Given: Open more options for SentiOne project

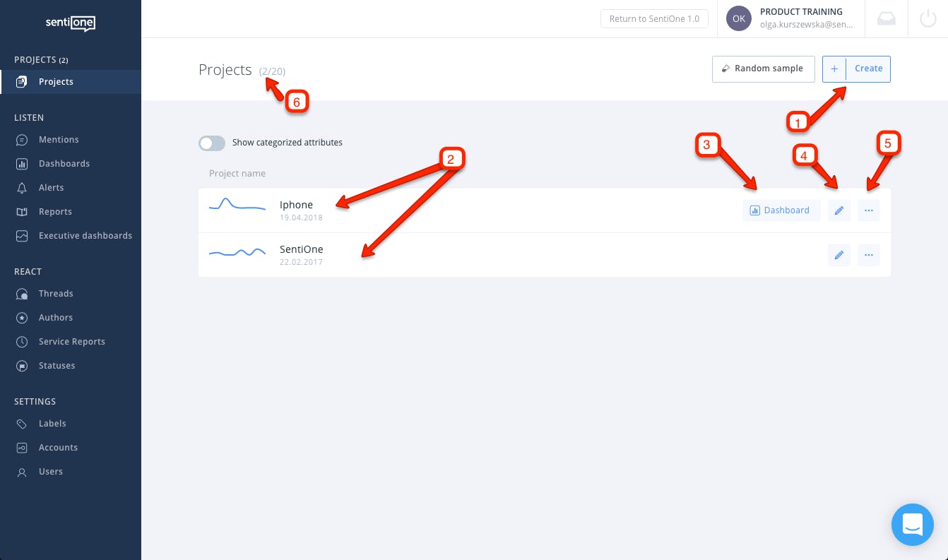Looking at the screenshot, I should [869, 255].
